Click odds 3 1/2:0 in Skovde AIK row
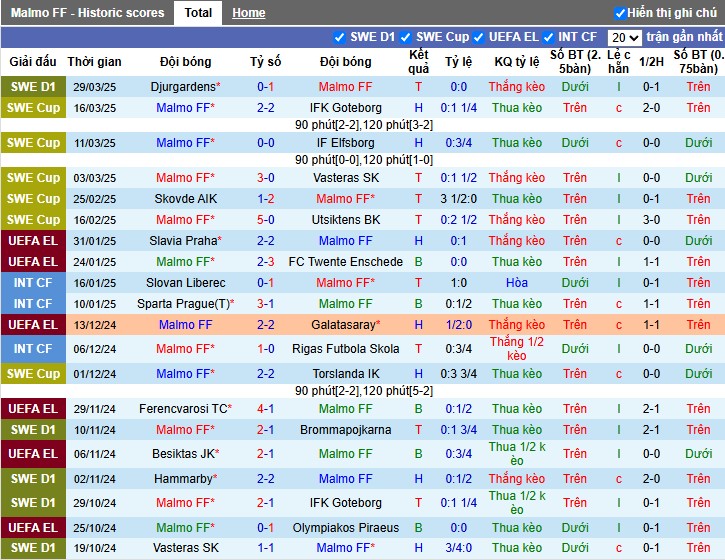 [x=459, y=199]
